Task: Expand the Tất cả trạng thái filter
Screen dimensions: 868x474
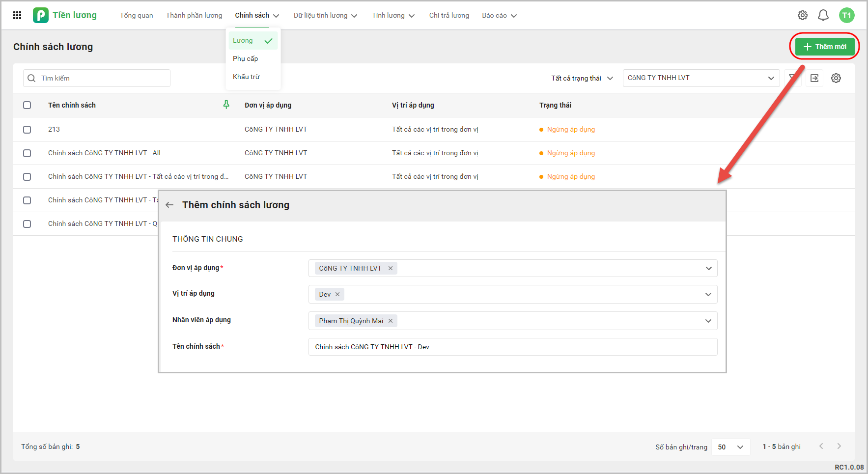Action: tap(582, 78)
